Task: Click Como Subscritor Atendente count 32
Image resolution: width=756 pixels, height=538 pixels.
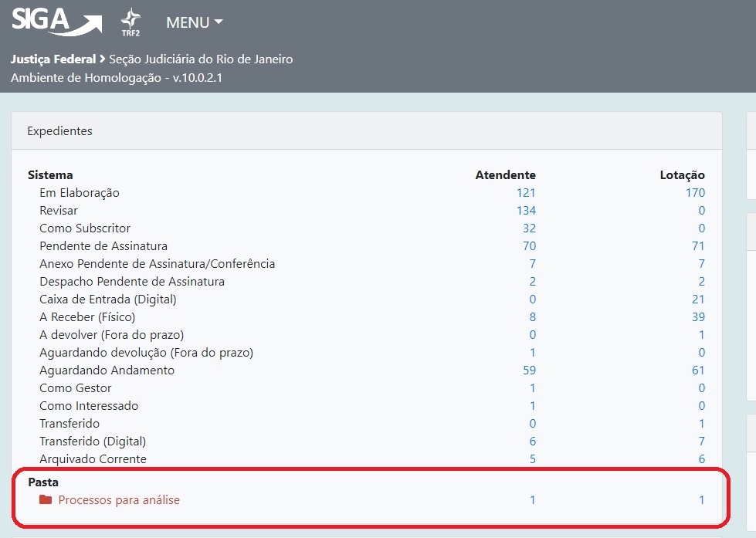Action: click(x=529, y=228)
